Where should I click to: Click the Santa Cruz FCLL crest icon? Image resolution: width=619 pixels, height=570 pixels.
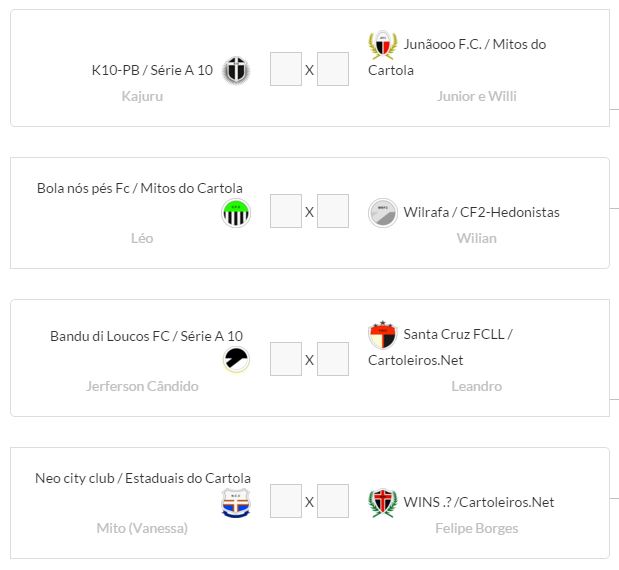coord(382,335)
